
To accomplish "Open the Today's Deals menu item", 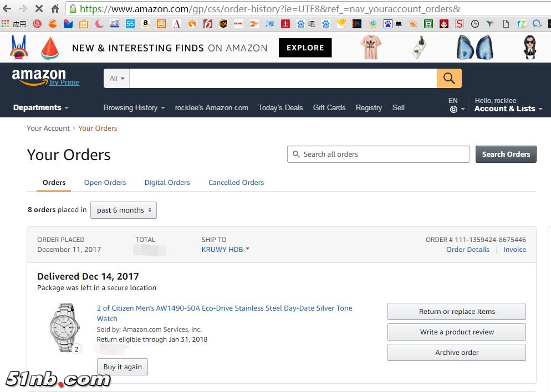I will click(x=280, y=108).
